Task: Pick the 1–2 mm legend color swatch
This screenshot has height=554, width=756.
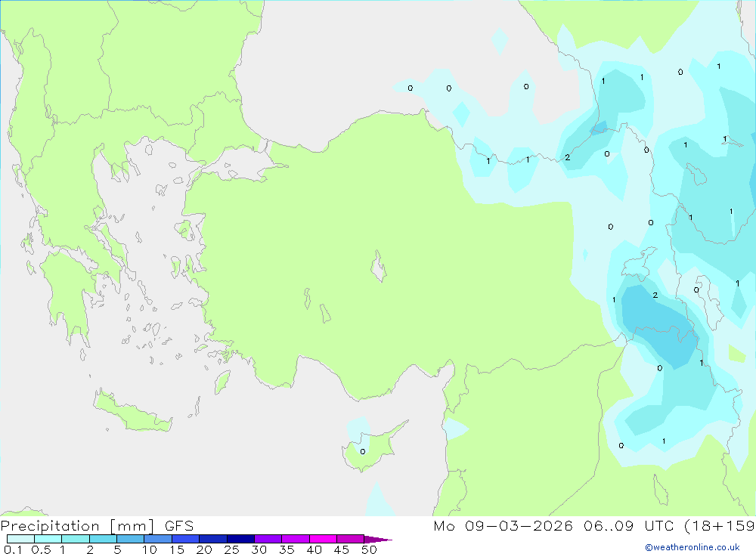Action: pos(75,539)
